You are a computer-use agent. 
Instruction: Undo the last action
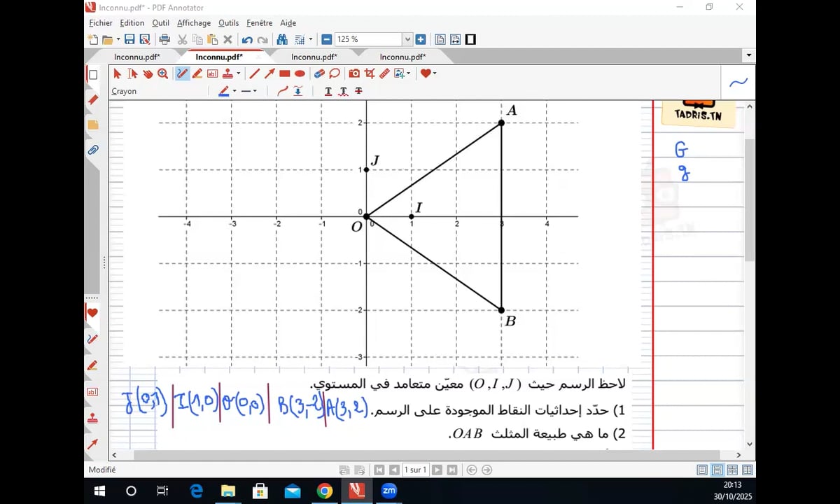[x=247, y=40]
